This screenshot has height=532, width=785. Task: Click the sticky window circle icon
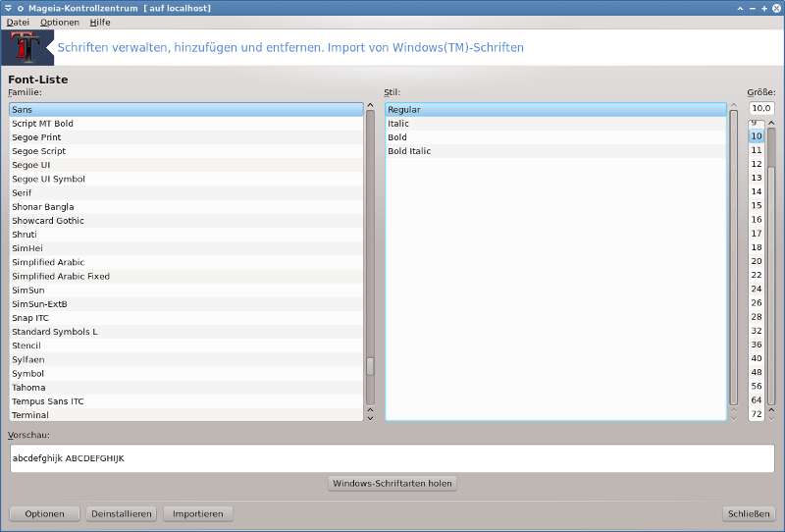tap(21, 8)
